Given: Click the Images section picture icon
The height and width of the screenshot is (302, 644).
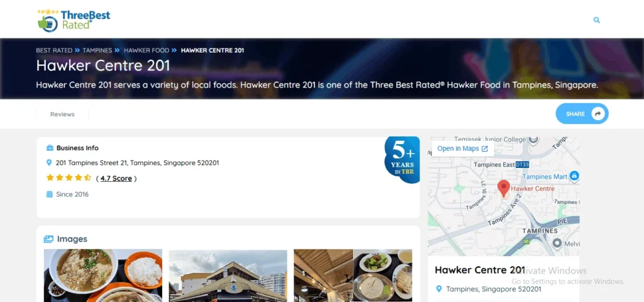Looking at the screenshot, I should (x=48, y=238).
